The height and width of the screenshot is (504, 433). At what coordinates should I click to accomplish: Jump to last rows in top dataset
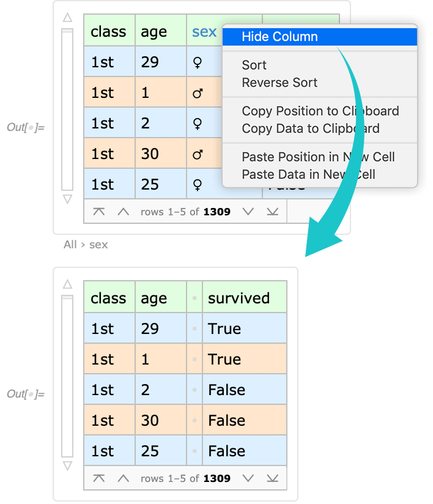pos(273,212)
